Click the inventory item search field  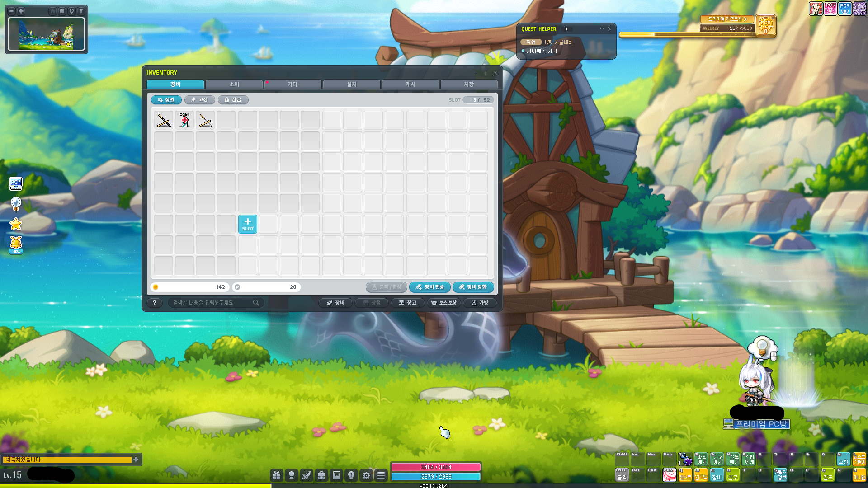[216, 303]
